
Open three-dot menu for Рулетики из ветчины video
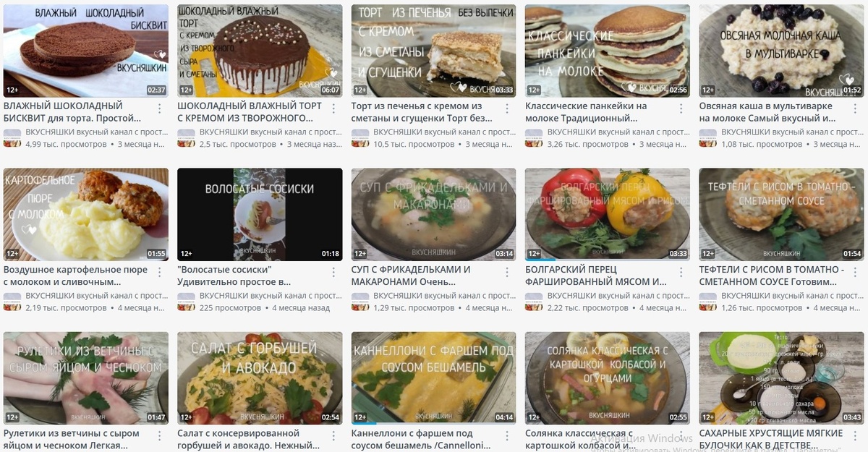[160, 435]
